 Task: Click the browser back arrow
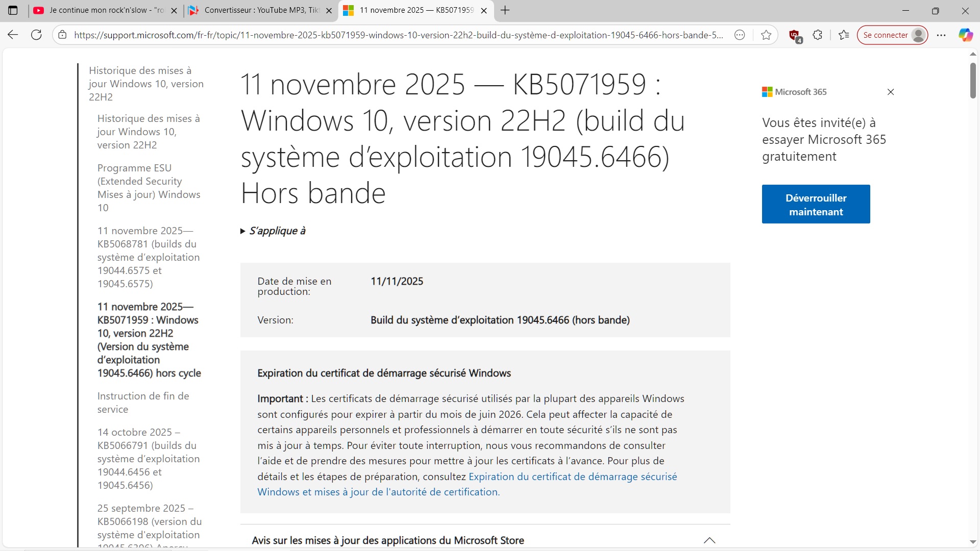13,35
